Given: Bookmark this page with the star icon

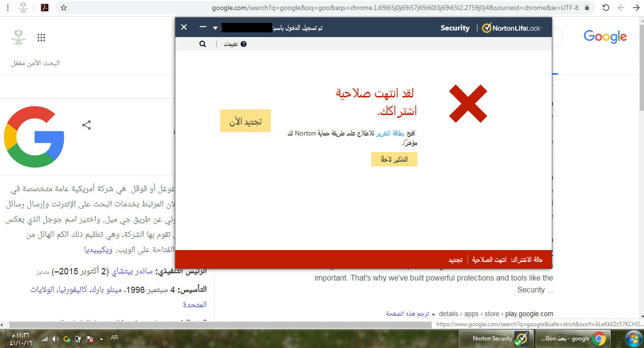Looking at the screenshot, I should pyautogui.click(x=64, y=8).
